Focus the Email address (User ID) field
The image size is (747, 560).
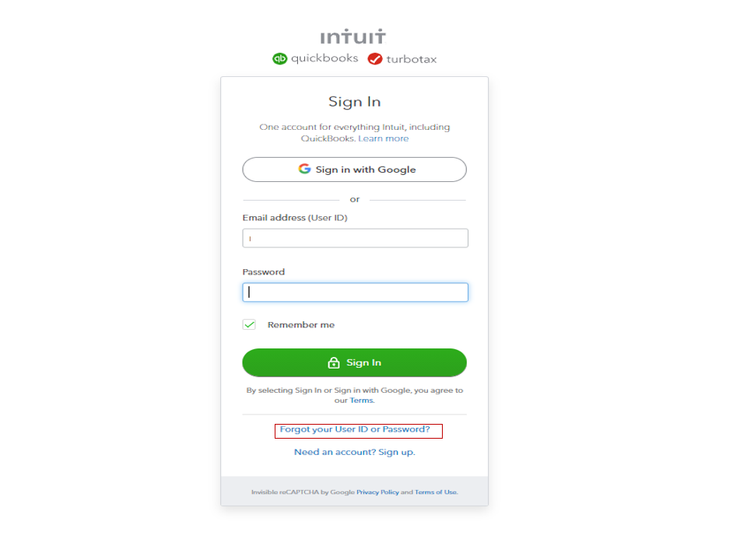pyautogui.click(x=355, y=238)
